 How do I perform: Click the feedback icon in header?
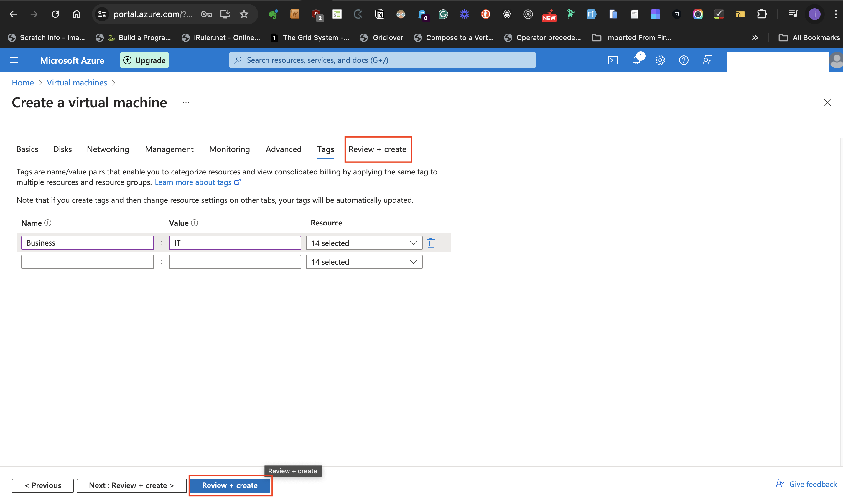pyautogui.click(x=707, y=60)
